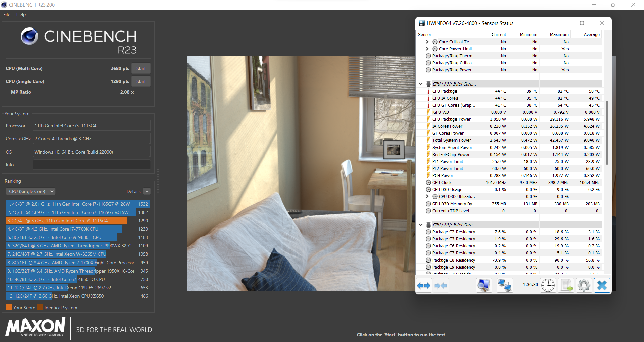Select ranking entry Intel Xeon CPU X5650
644x342 pixels.
click(x=78, y=296)
